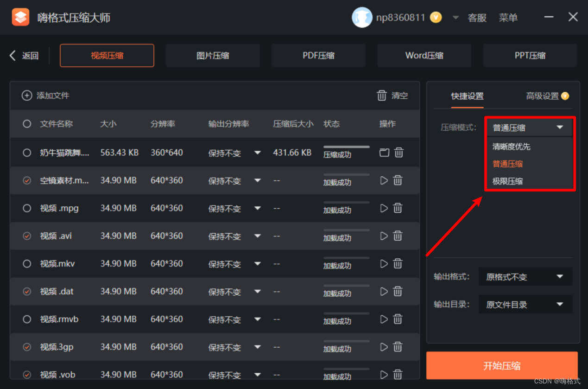Screen dimensions: 588x389
Task: Uncheck the 视频.3gp file checkbox
Action: [x=27, y=347]
